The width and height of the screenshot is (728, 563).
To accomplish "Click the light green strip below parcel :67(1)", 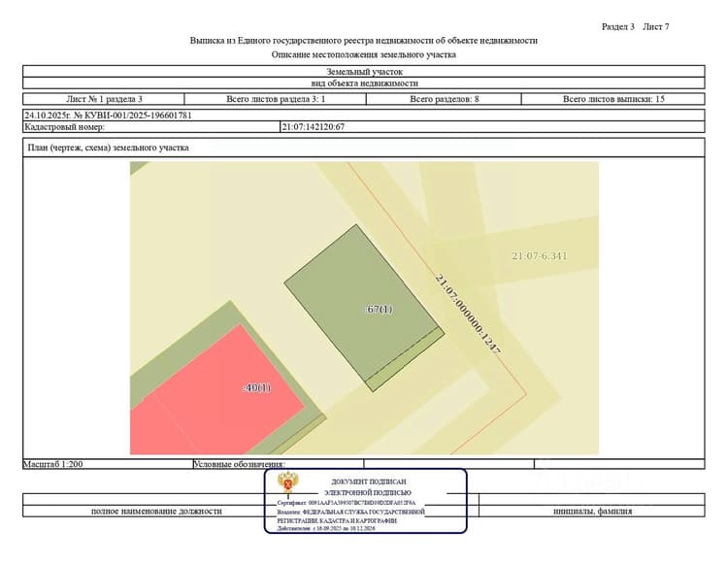I will (x=405, y=359).
